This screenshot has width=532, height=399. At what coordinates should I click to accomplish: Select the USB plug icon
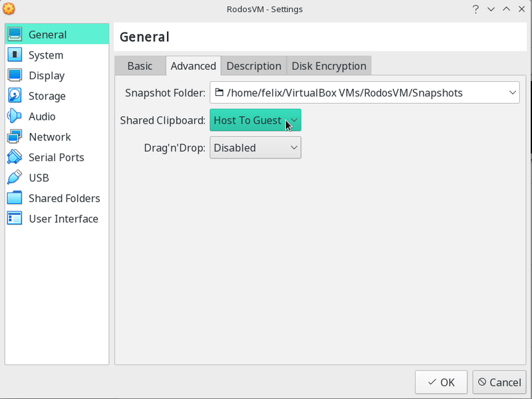coord(15,178)
